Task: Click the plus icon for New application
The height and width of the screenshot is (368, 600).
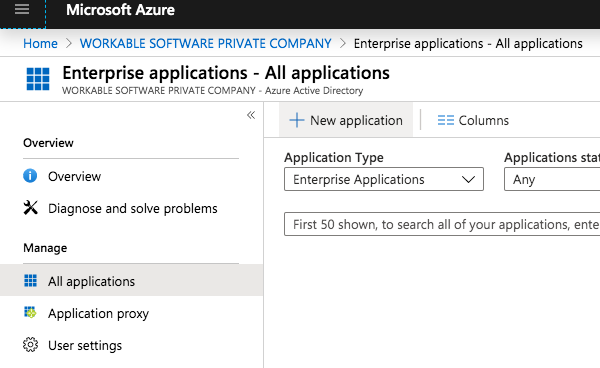Action: pyautogui.click(x=297, y=120)
